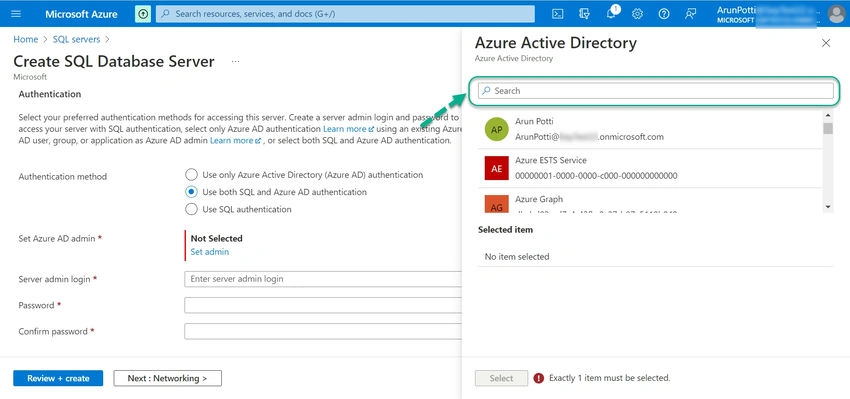This screenshot has width=850, height=399.
Task: Open the notifications bell
Action: 611,13
